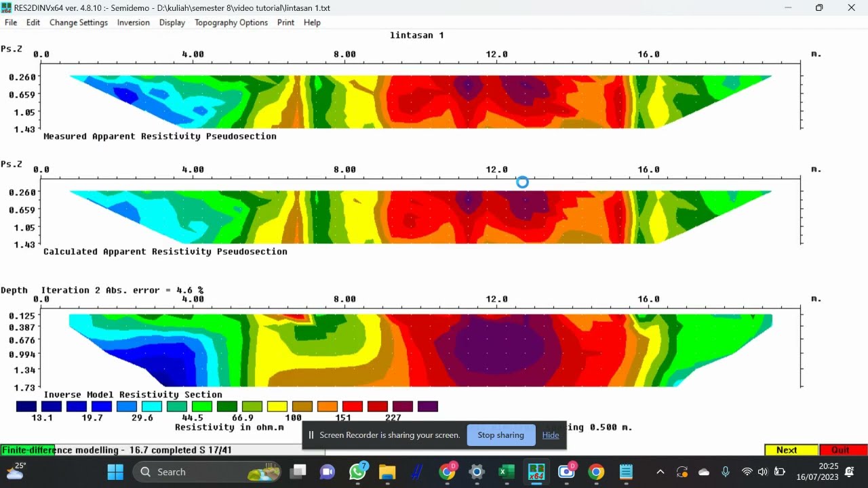Show hidden system tray icons
The height and width of the screenshot is (488, 868).
[x=660, y=472]
